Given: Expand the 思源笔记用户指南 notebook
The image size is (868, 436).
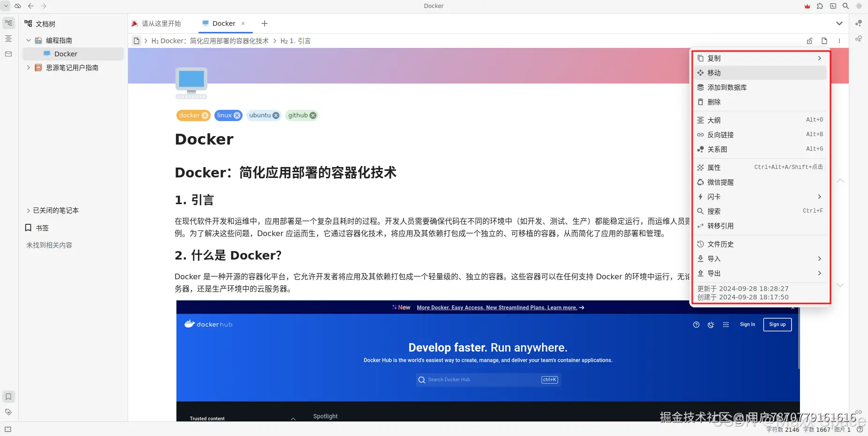Looking at the screenshot, I should pos(29,68).
